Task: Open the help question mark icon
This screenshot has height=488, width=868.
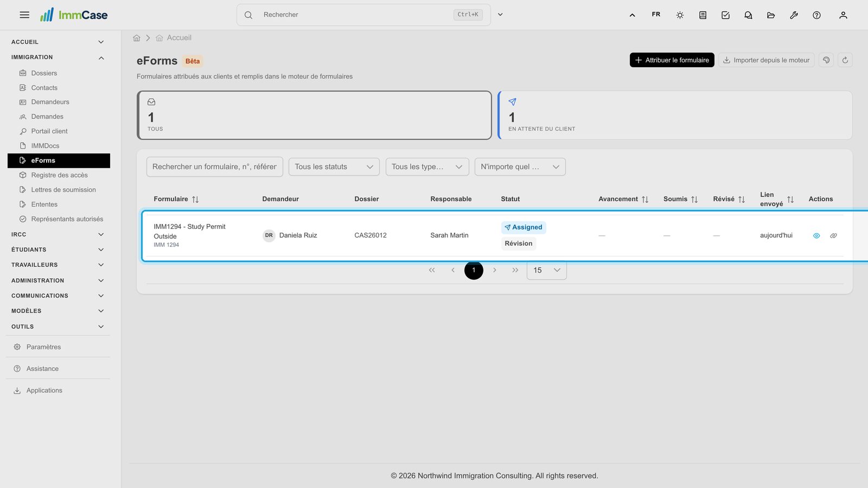Action: [x=816, y=15]
